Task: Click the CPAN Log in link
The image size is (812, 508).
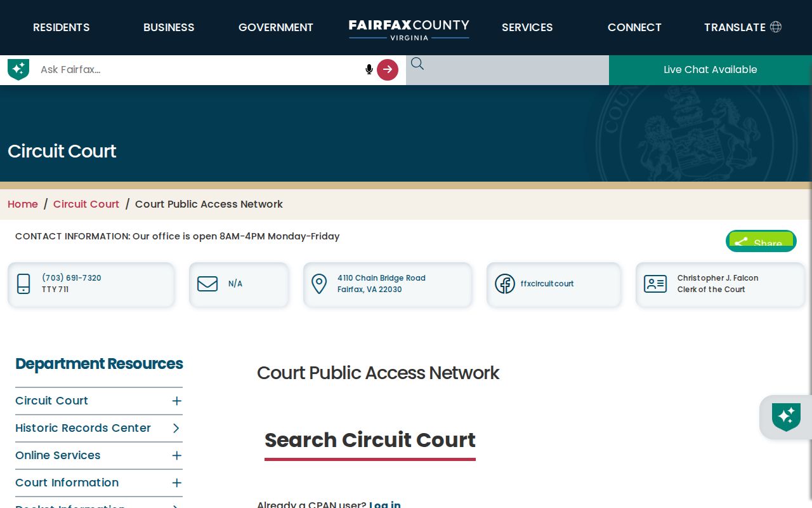Action: click(x=385, y=504)
